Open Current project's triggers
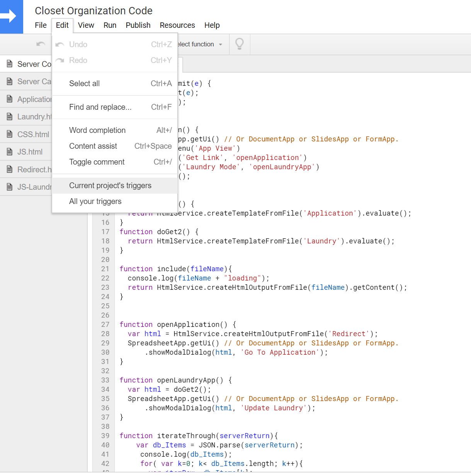Image resolution: width=471 pixels, height=476 pixels. click(x=115, y=185)
